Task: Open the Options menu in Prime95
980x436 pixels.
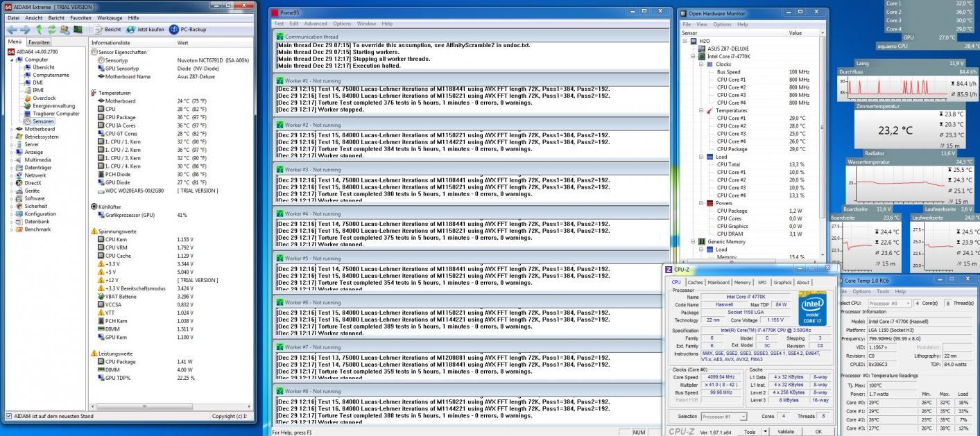Action: click(x=342, y=24)
